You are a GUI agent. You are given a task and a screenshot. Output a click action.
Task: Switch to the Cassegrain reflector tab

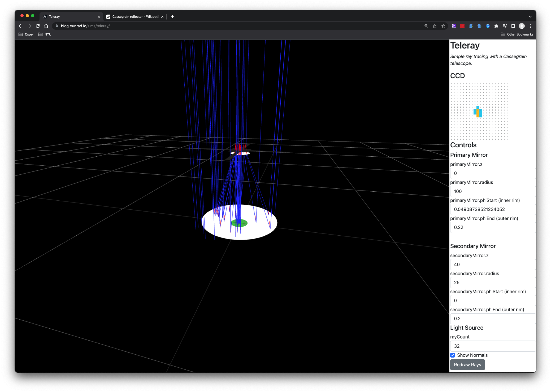pos(135,17)
